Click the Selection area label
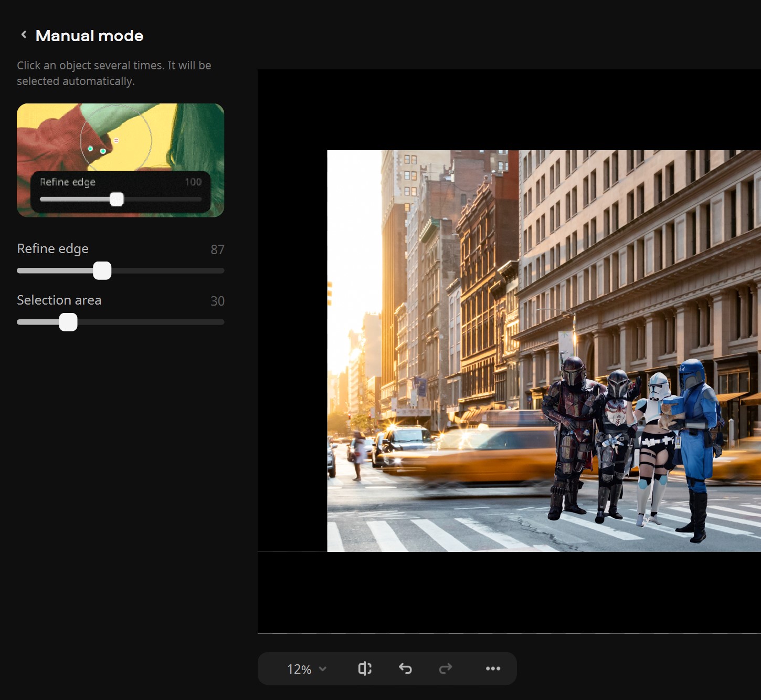This screenshot has width=761, height=700. tap(59, 300)
